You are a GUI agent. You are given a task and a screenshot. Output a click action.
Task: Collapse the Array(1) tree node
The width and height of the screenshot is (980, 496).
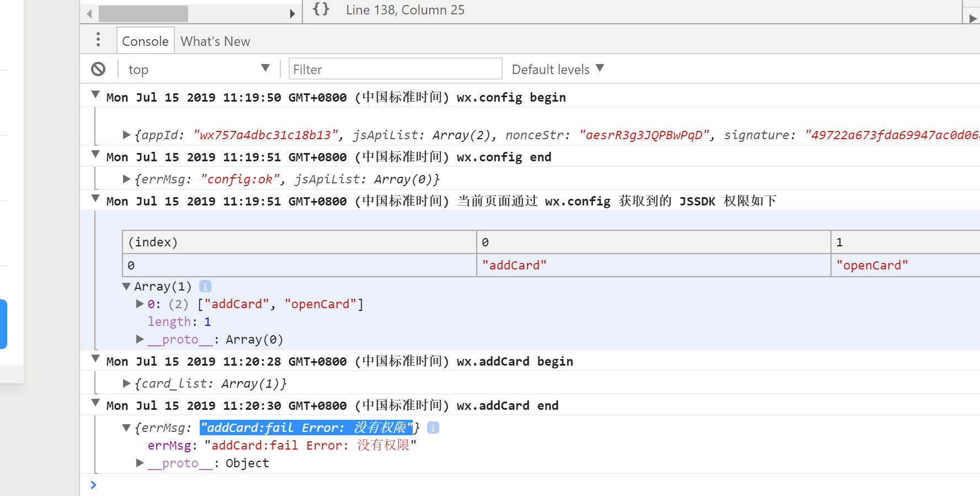point(126,287)
